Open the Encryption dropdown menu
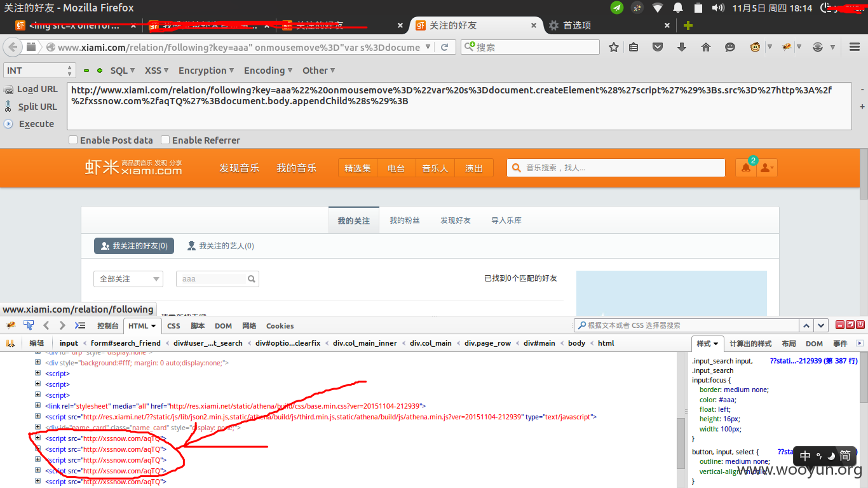 point(207,71)
